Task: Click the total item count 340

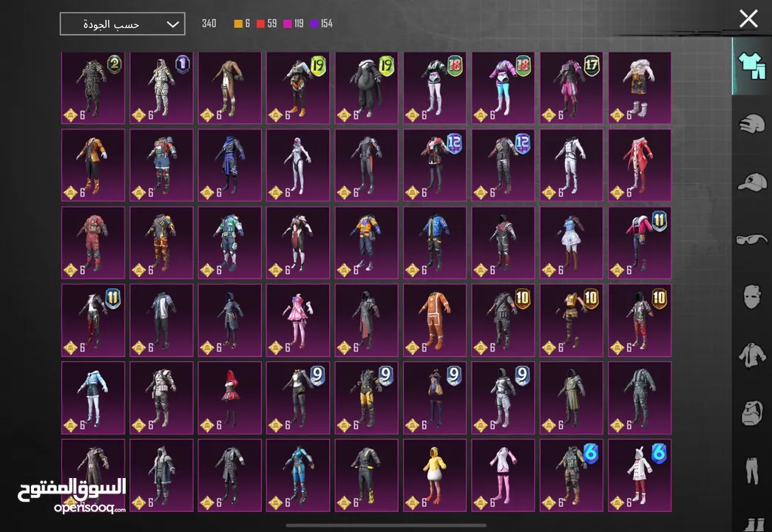Action: (209, 24)
